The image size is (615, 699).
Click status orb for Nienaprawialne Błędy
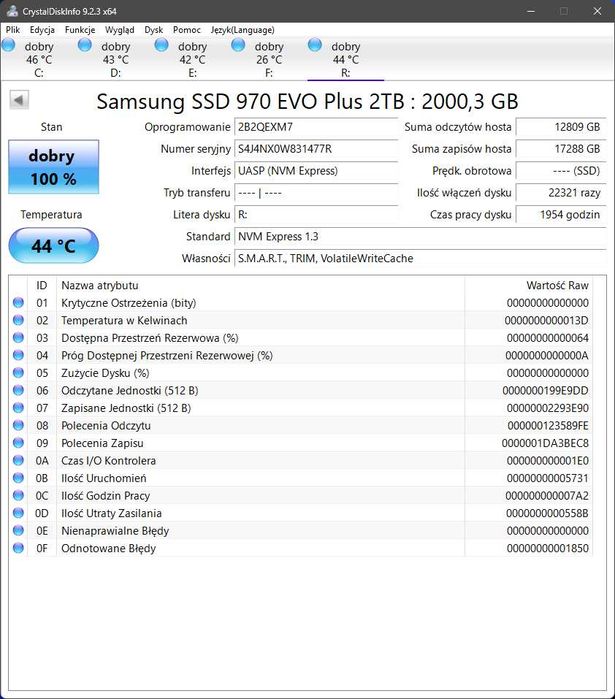(18, 530)
